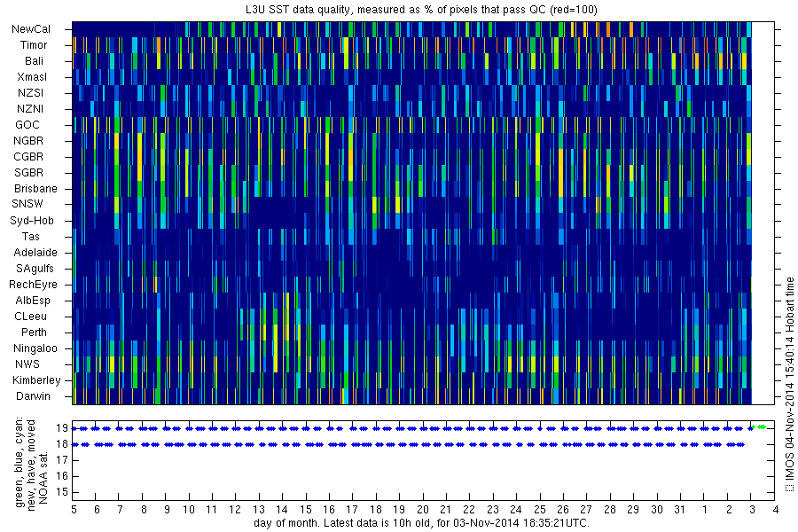This screenshot has height=532, width=798.
Task: Click the 'green, blue, cyan:' legend text
Action: click(x=19, y=462)
